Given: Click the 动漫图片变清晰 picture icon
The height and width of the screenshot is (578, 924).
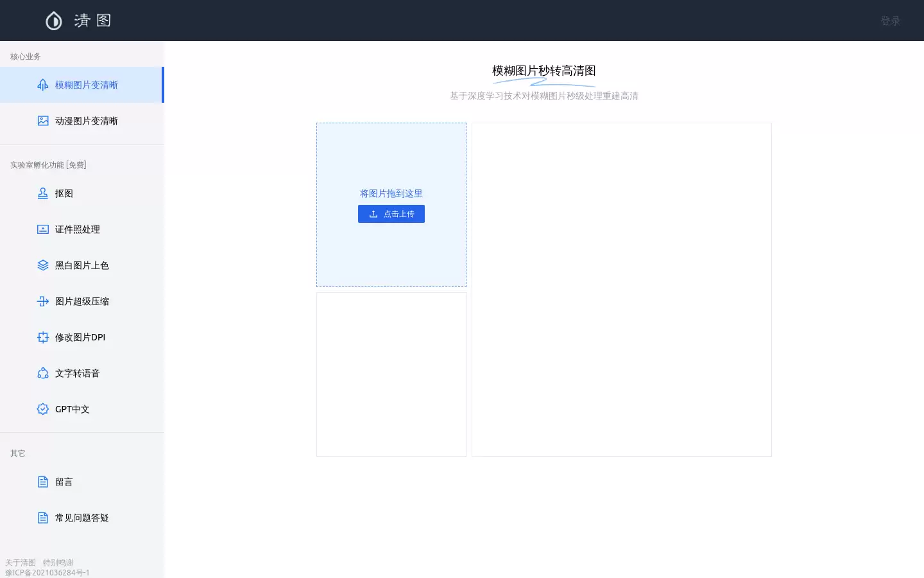Looking at the screenshot, I should click(x=43, y=121).
